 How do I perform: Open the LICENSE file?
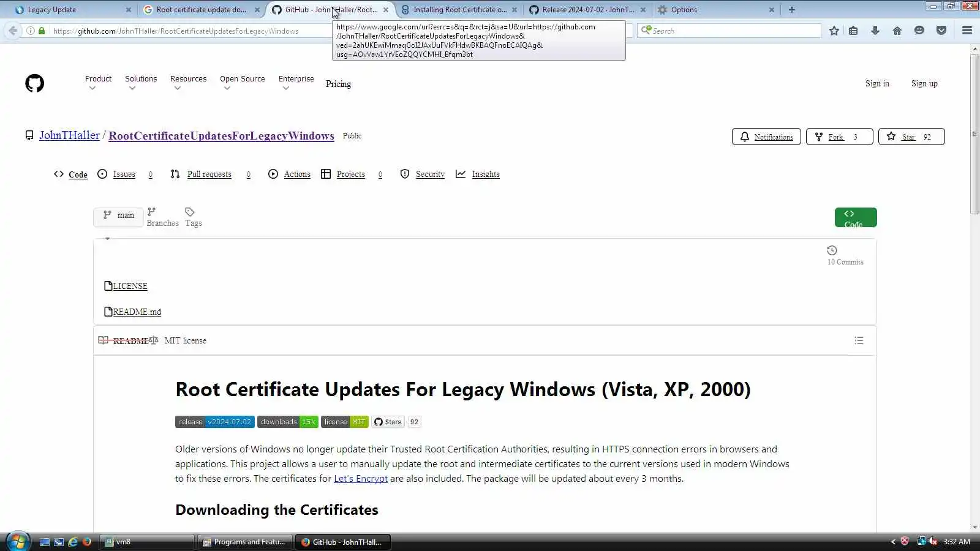click(130, 286)
